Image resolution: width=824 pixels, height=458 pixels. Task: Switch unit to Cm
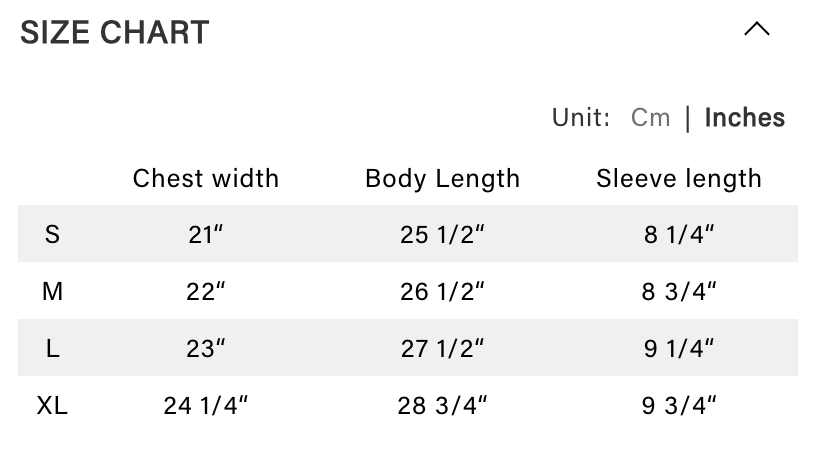650,118
